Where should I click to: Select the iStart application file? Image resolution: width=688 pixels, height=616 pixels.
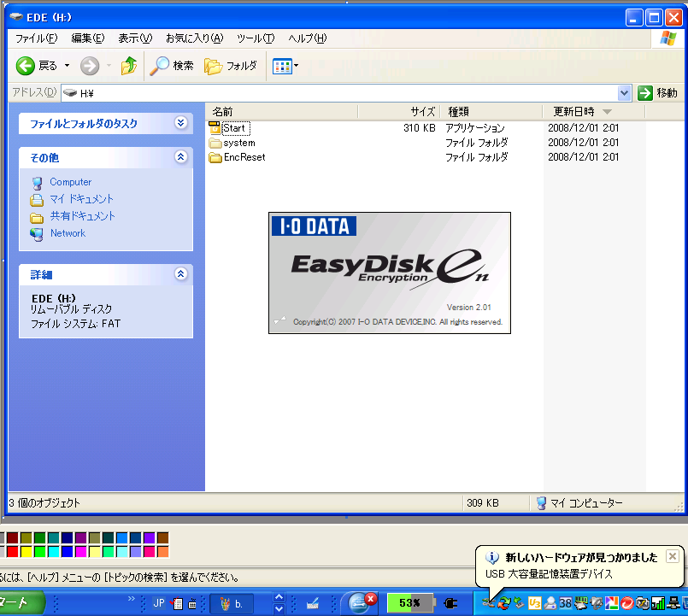point(233,128)
